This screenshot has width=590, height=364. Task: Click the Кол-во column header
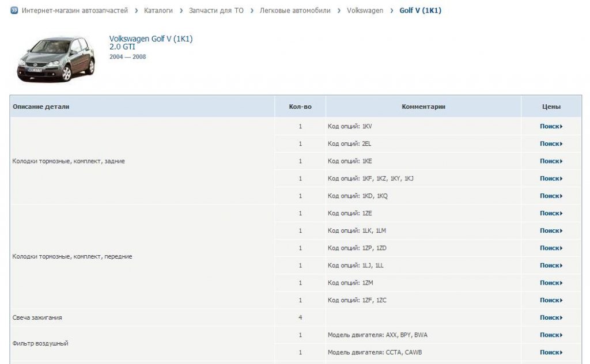tap(300, 107)
